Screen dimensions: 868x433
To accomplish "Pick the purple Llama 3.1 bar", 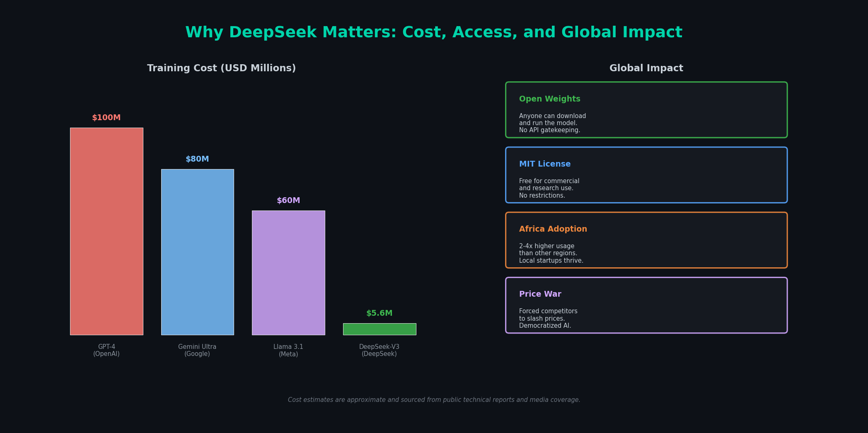I will (288, 273).
